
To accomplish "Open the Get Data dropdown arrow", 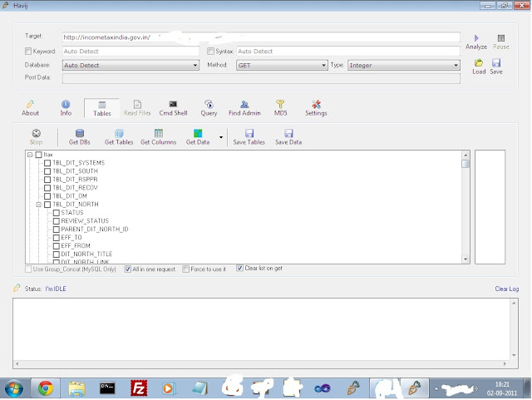I will pyautogui.click(x=221, y=137).
